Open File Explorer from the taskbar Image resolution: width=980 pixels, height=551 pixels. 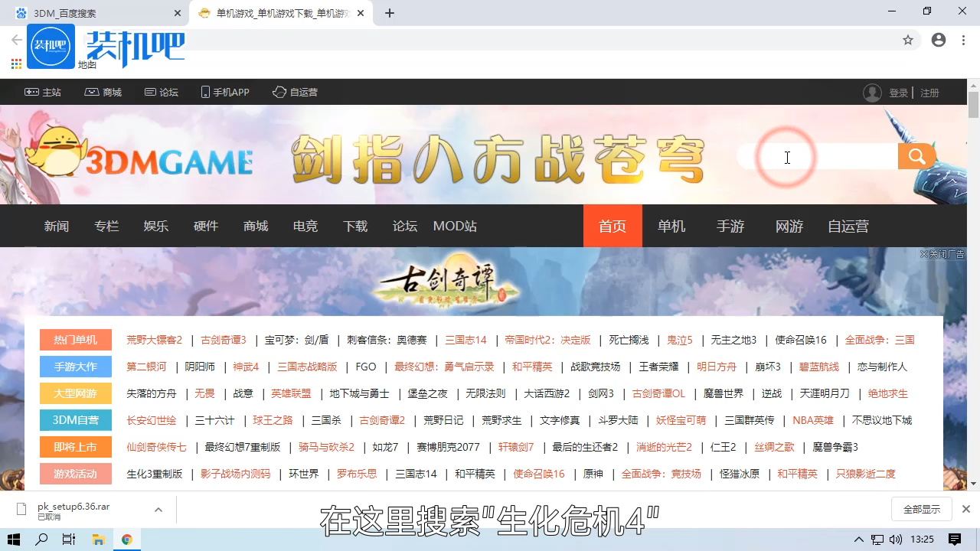(x=99, y=540)
